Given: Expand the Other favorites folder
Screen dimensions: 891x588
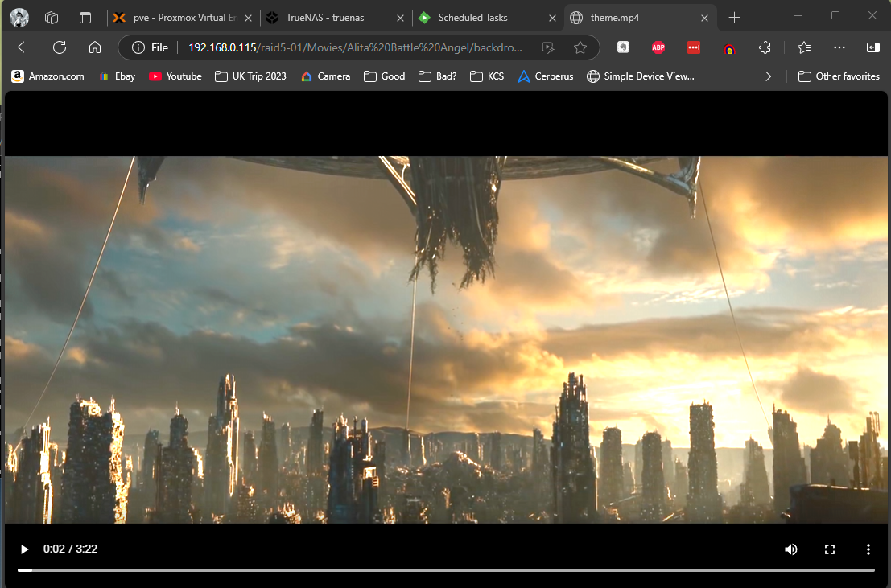Looking at the screenshot, I should [839, 76].
